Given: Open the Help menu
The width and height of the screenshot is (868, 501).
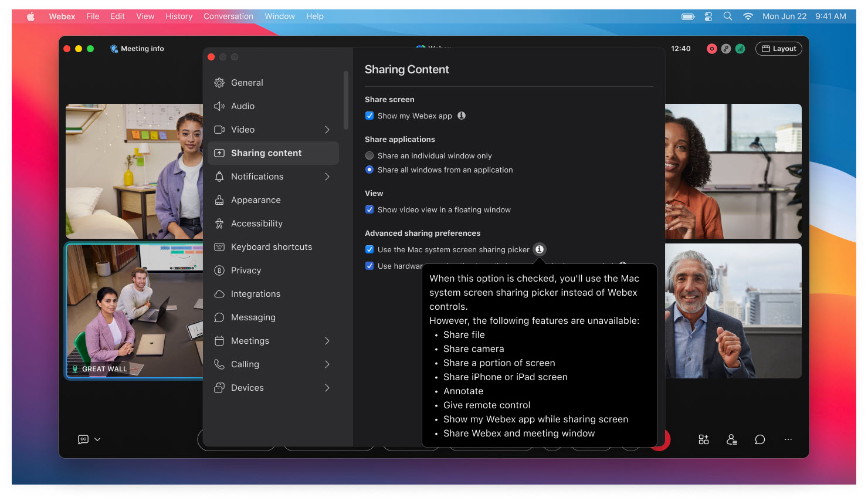Looking at the screenshot, I should (315, 16).
